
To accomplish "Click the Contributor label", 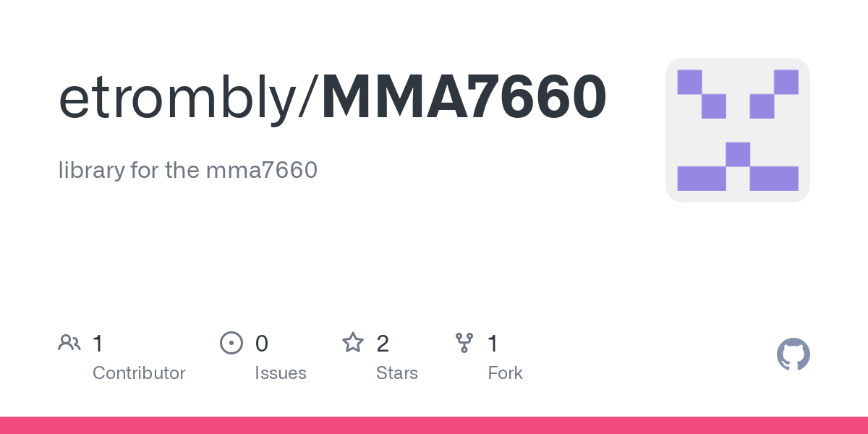I will [x=139, y=373].
